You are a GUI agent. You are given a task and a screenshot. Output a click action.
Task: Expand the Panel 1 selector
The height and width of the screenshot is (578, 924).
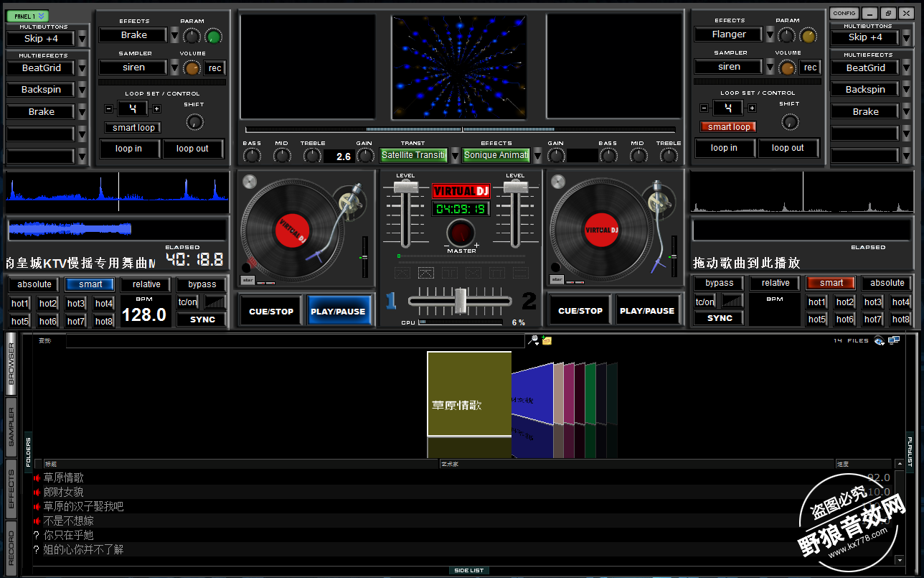(x=29, y=16)
